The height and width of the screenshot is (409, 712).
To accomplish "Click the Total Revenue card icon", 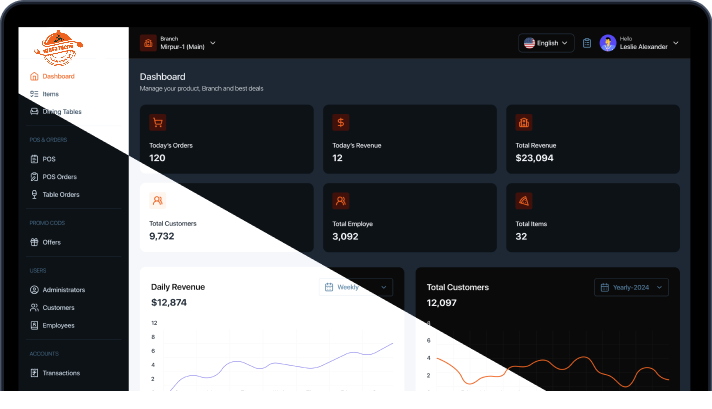I will coord(523,122).
